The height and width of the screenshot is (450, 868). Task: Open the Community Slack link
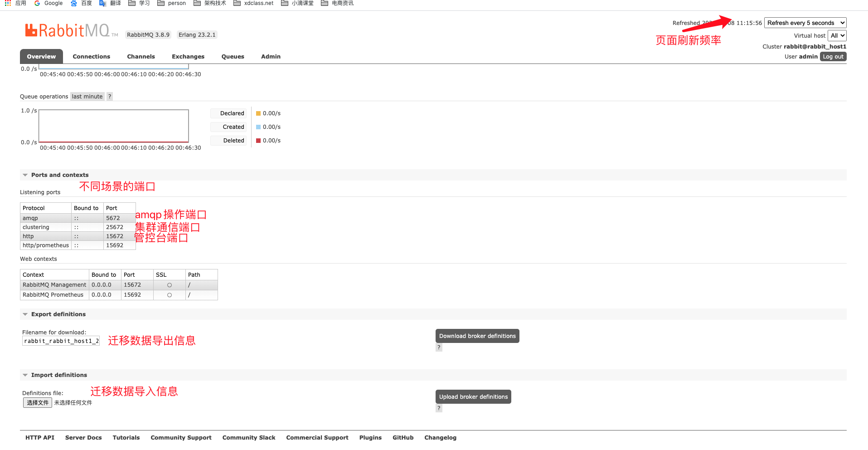(x=249, y=438)
